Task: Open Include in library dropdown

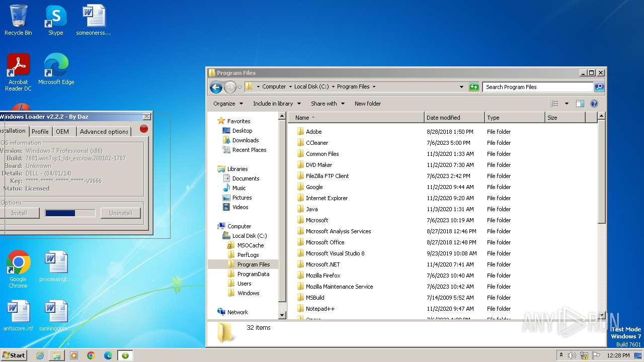Action: [x=277, y=104]
